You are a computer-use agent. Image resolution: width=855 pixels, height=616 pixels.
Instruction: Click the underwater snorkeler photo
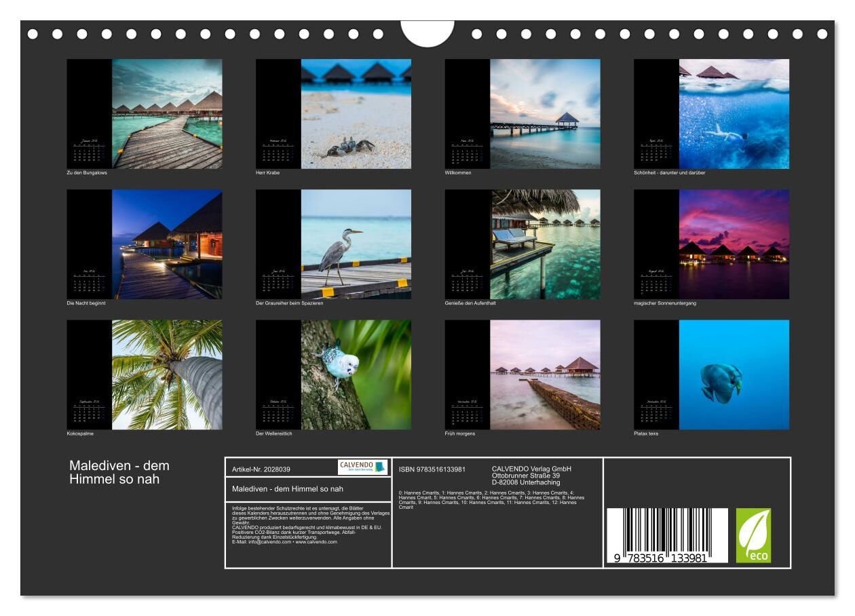point(734,114)
